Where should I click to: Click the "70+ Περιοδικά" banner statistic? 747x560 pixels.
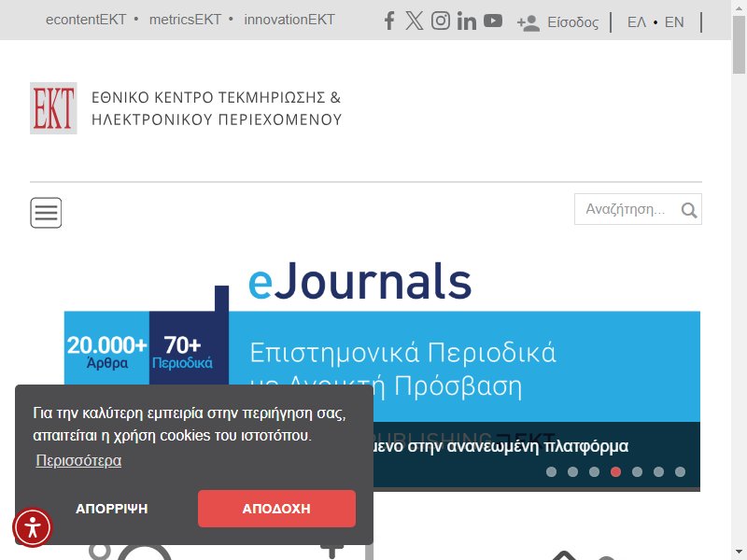(x=182, y=353)
